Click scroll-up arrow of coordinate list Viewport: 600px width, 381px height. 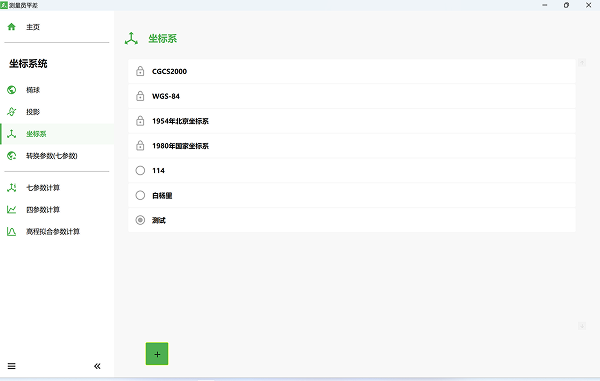[582, 62]
